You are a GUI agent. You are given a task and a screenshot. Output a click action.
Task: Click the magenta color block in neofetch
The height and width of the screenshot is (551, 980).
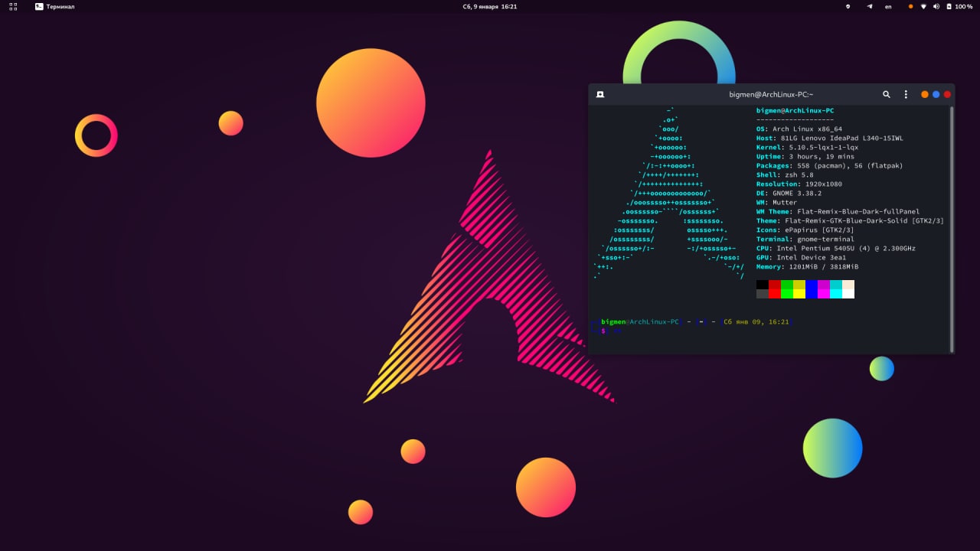[824, 289]
